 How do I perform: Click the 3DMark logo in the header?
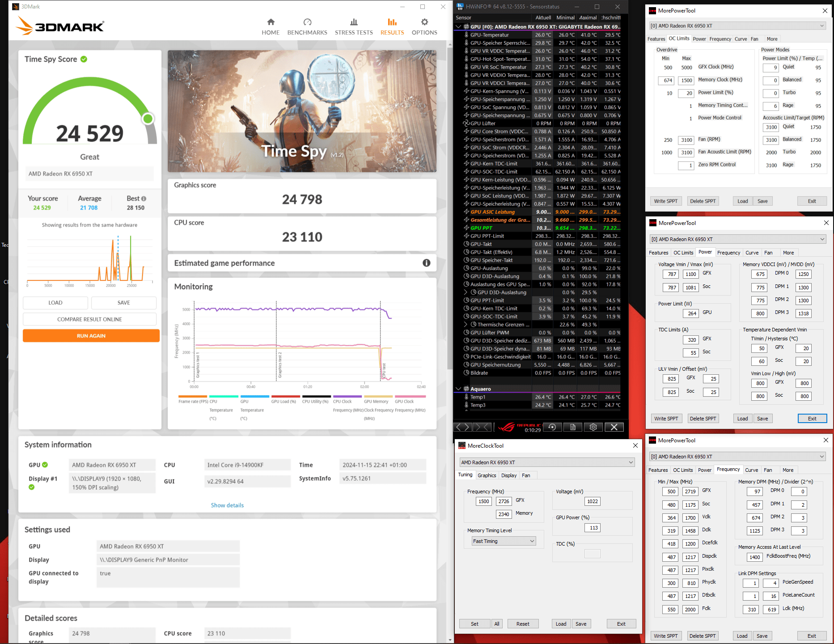tap(60, 26)
